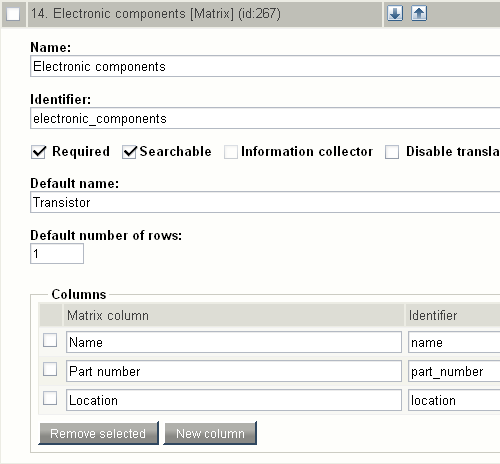Edit the column identifier field 'name'
The width and height of the screenshot is (500, 464).
454,342
